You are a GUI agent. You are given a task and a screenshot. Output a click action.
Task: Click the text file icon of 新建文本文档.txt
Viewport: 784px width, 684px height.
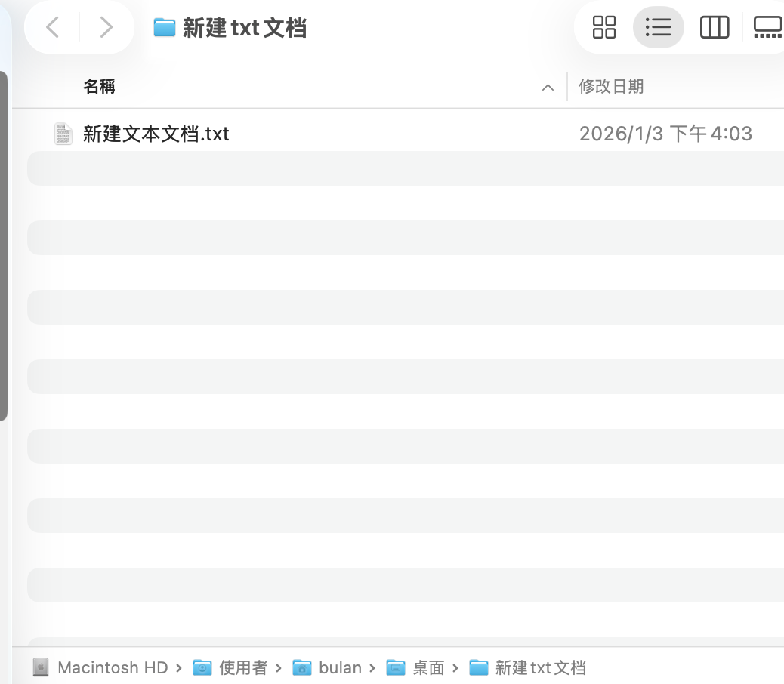click(63, 134)
